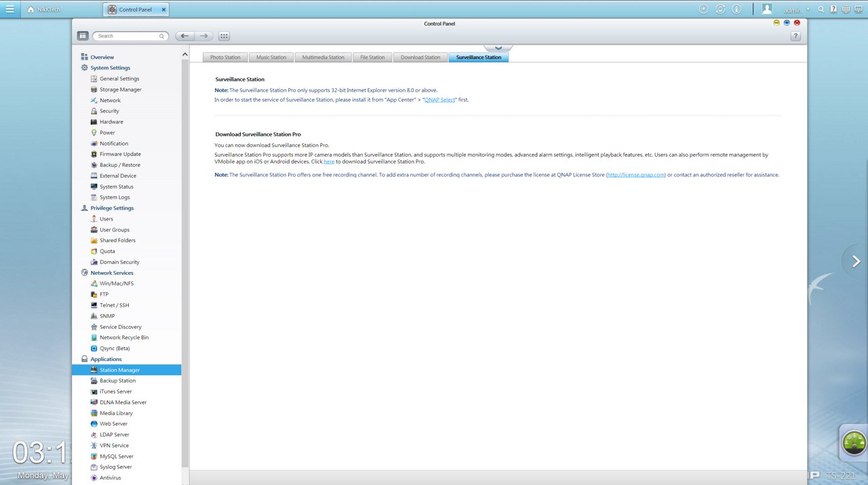Click the admin user avatar

click(x=767, y=9)
